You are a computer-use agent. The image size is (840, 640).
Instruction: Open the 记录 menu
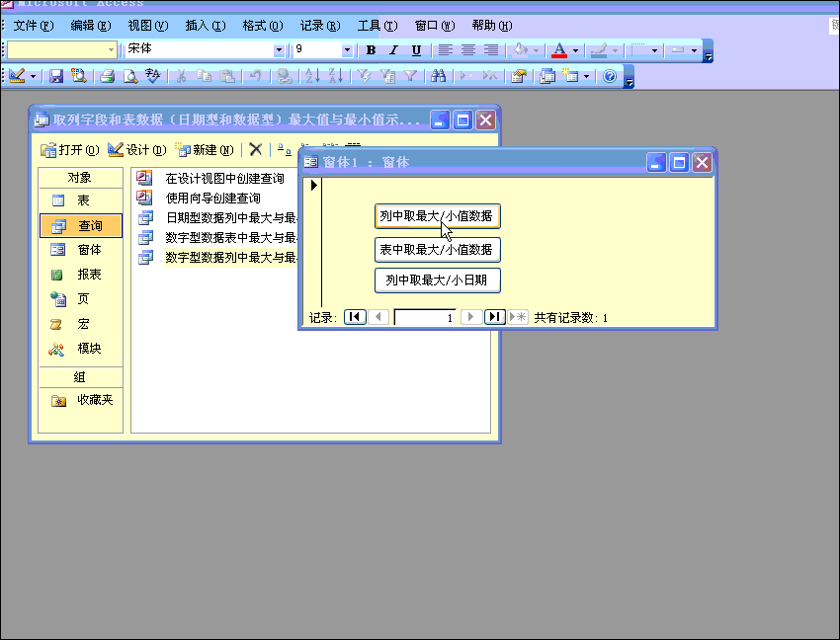[x=320, y=26]
